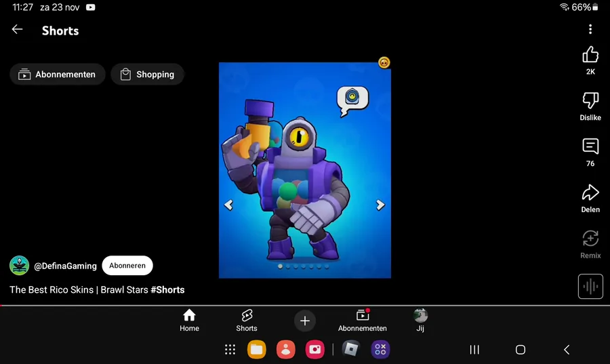610x364 pixels.
Task: Tap the Rico character video to pause
Action: (x=304, y=170)
